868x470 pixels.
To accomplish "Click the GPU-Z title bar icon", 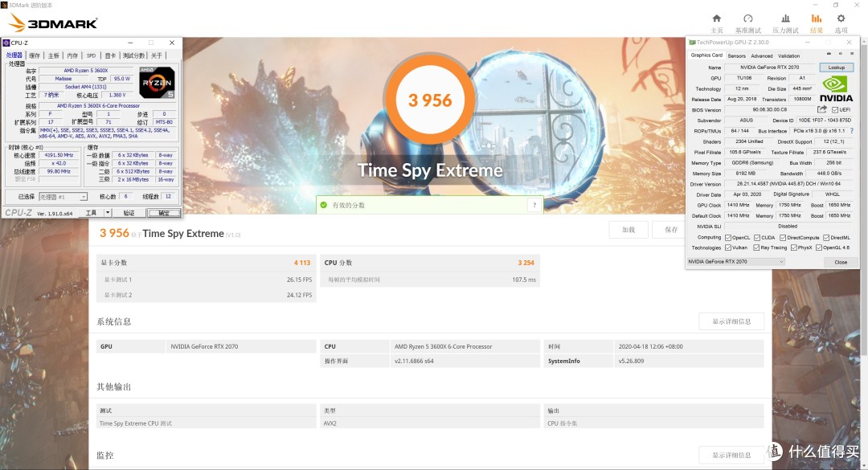I will click(692, 42).
